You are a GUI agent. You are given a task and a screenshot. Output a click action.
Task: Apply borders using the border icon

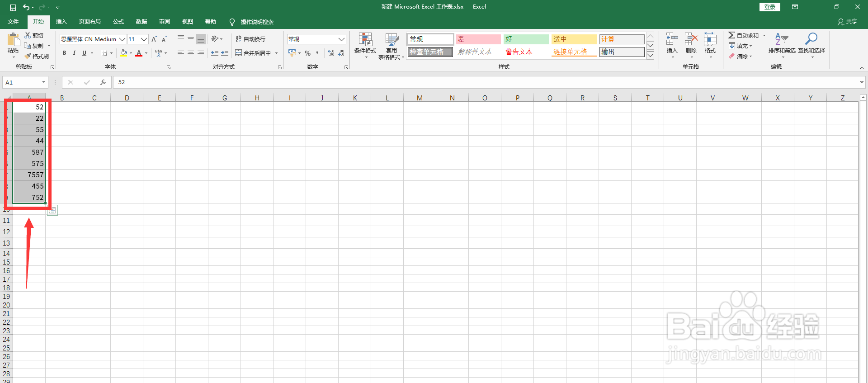pyautogui.click(x=104, y=53)
